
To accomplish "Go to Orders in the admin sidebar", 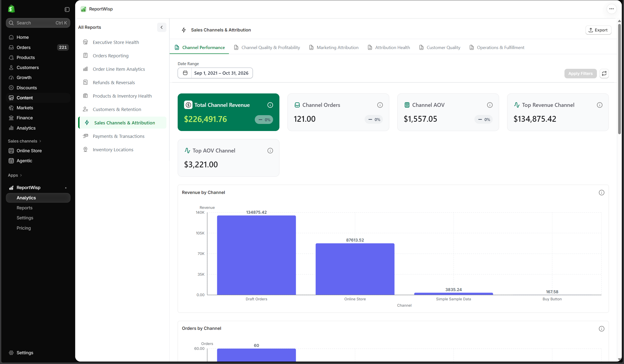I will (38, 47).
